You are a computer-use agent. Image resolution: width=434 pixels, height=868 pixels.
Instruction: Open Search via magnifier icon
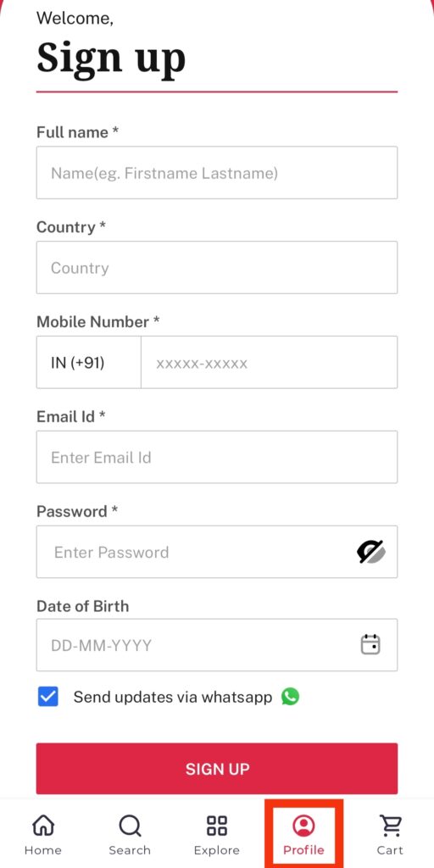pyautogui.click(x=130, y=826)
